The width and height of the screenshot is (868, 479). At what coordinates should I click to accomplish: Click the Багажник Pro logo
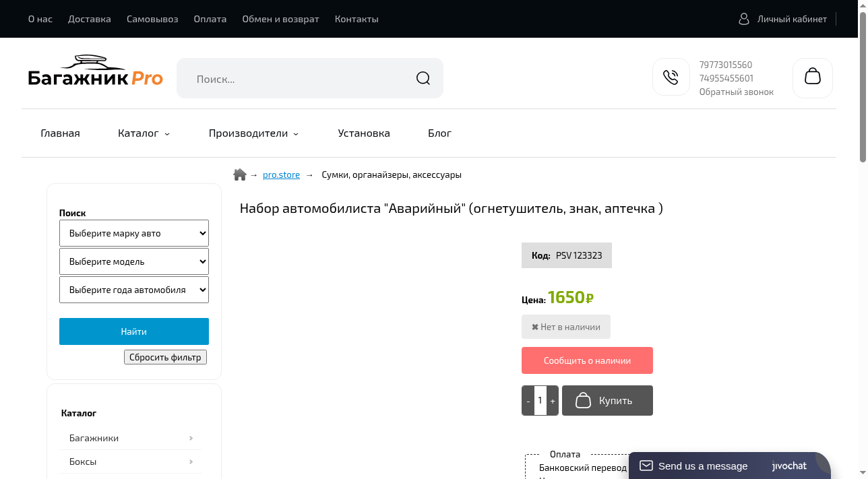click(x=95, y=71)
